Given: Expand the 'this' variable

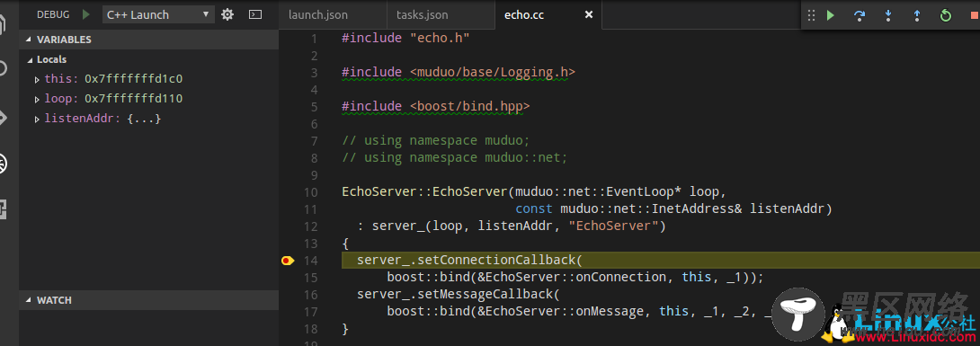Looking at the screenshot, I should 38,79.
